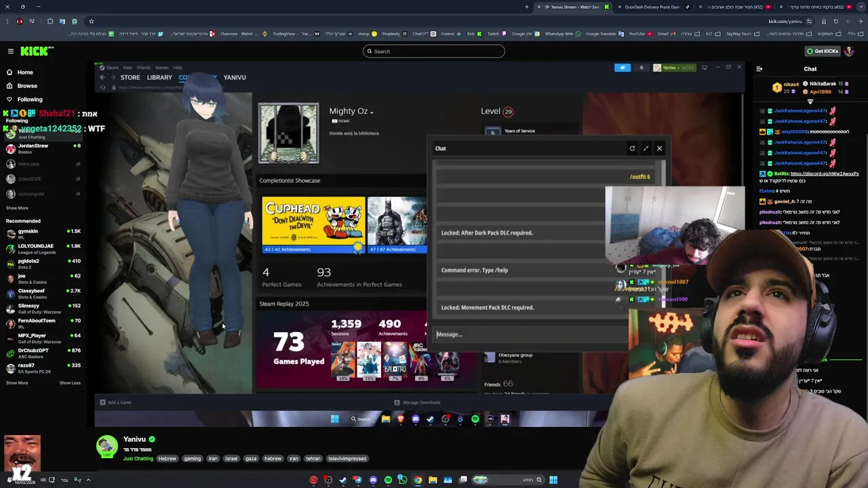Select the joe Slots & Casino channel
868x488 pixels.
coord(42,279)
